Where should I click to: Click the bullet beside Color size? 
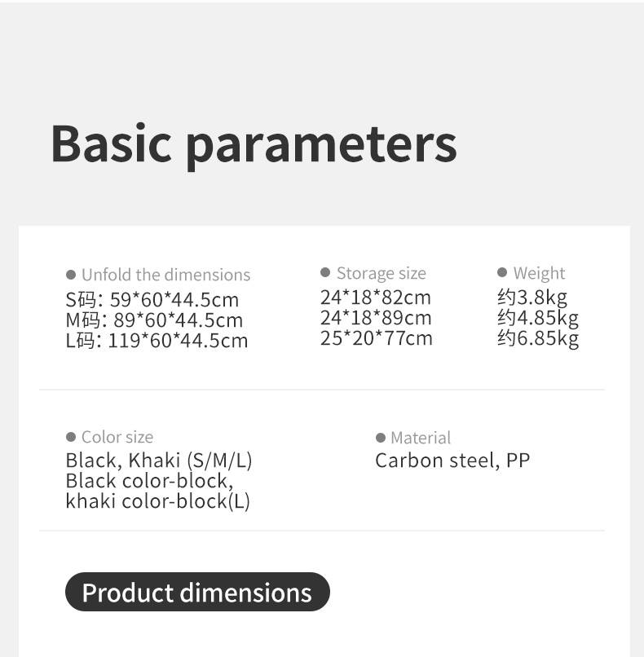pyautogui.click(x=71, y=438)
